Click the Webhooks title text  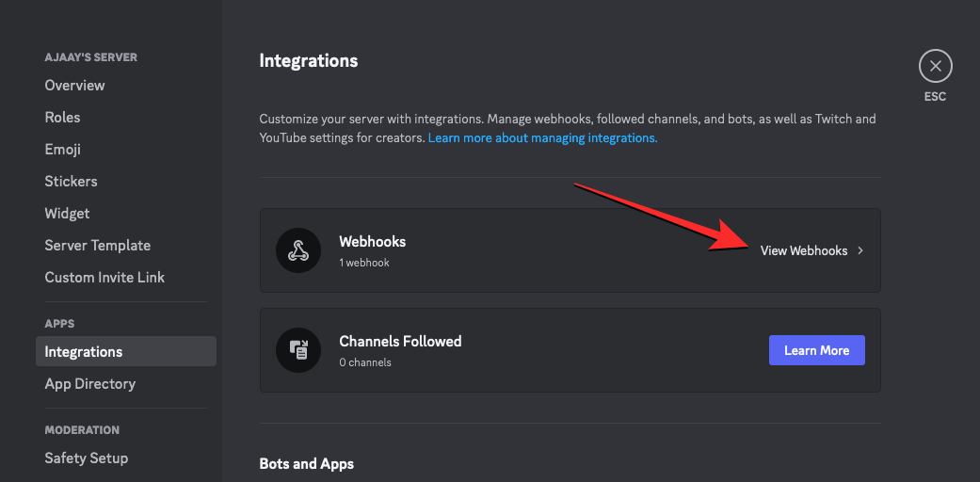(x=373, y=242)
